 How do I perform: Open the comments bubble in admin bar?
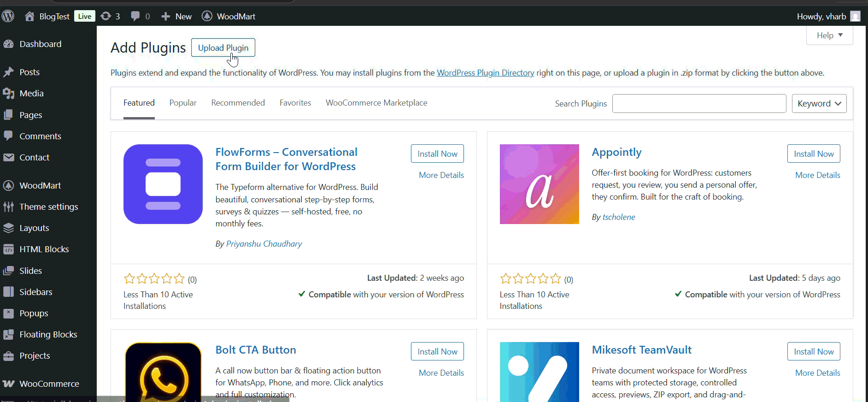(135, 16)
